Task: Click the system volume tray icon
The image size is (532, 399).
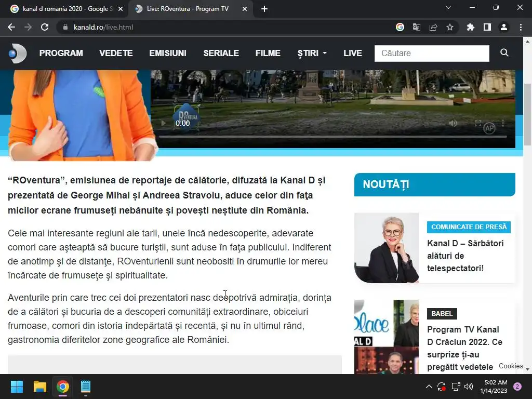Action: [469, 387]
